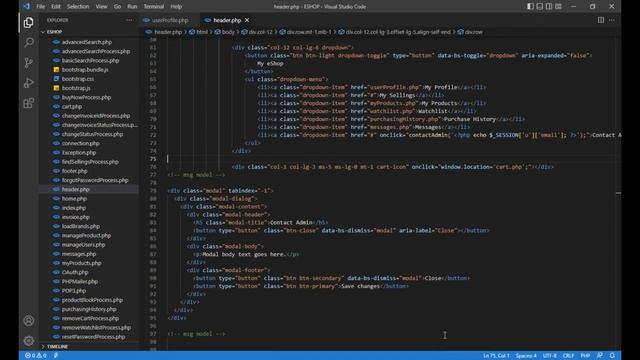Screen dimensions: 640x360
Task: Select the header.php editor tab
Action: click(x=227, y=20)
